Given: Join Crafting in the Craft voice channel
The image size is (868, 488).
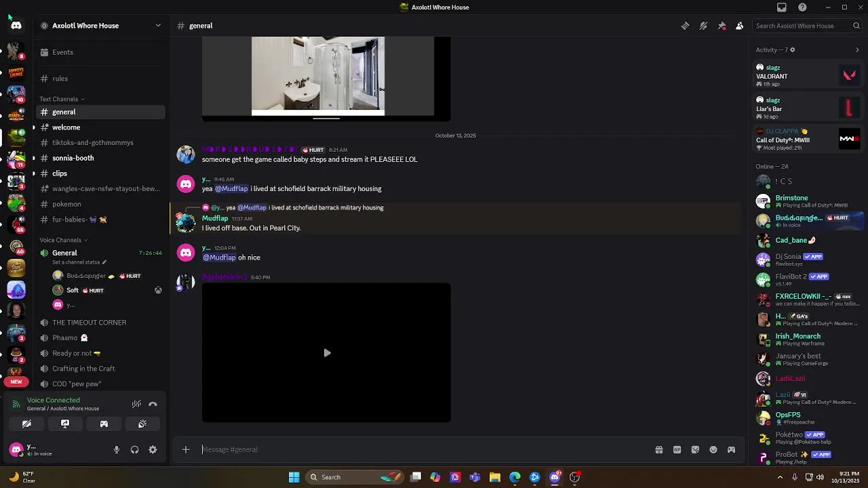Looking at the screenshot, I should point(101,369).
